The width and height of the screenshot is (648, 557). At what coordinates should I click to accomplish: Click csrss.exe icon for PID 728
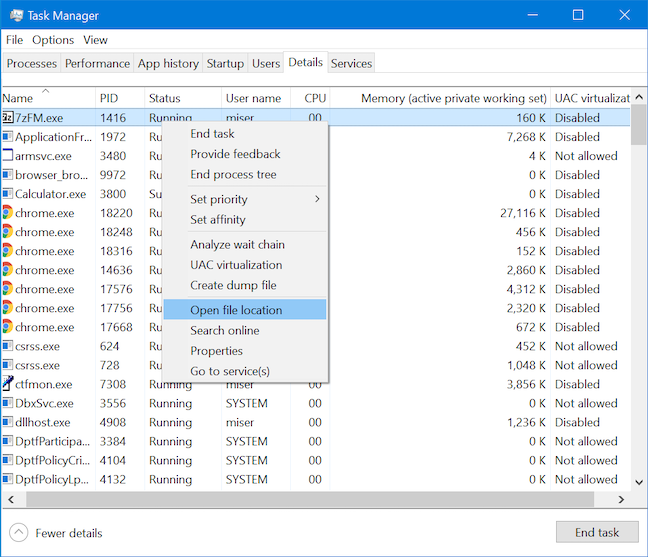[x=8, y=364]
